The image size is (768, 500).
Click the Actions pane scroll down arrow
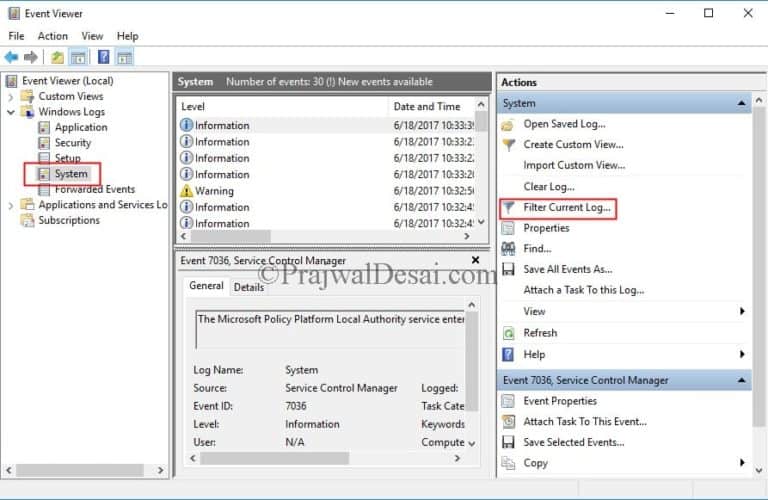click(759, 471)
